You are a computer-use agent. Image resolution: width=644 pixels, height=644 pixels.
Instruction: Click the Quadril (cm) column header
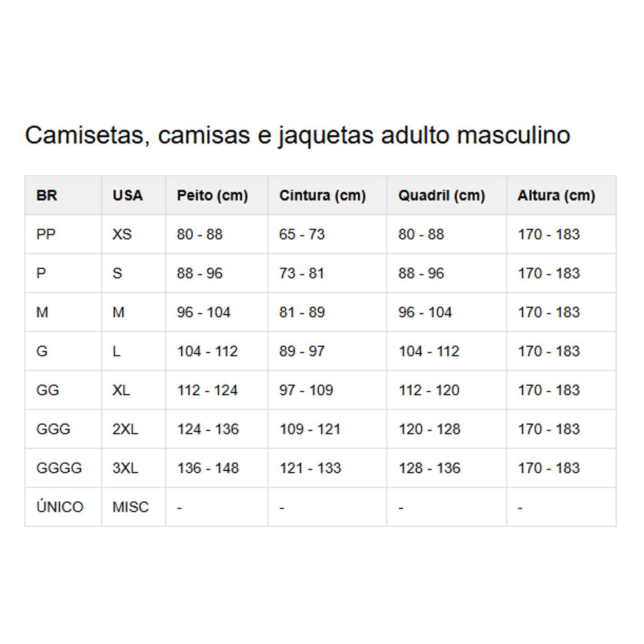coord(441,195)
